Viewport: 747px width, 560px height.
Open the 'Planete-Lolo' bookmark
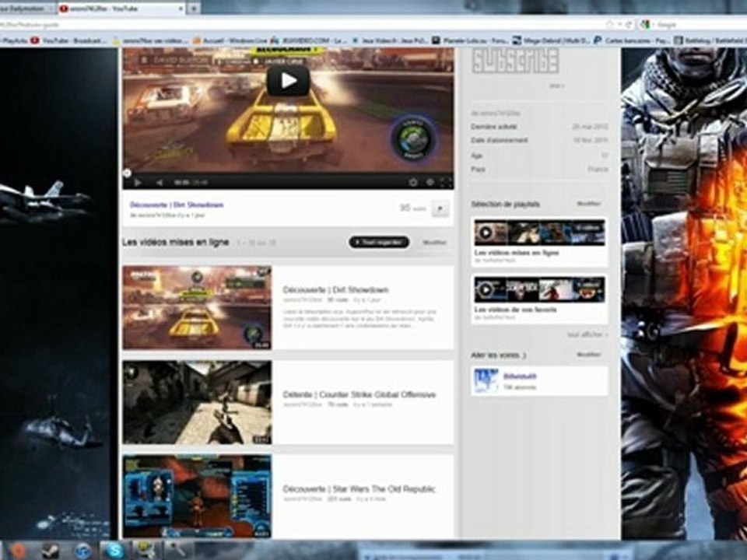click(x=471, y=41)
